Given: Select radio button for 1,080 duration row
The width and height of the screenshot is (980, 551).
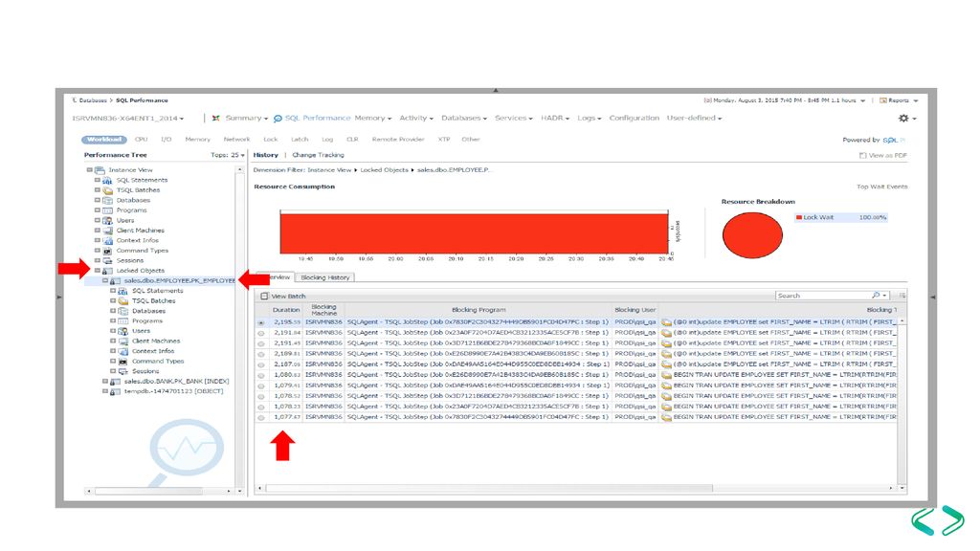Looking at the screenshot, I should click(261, 375).
